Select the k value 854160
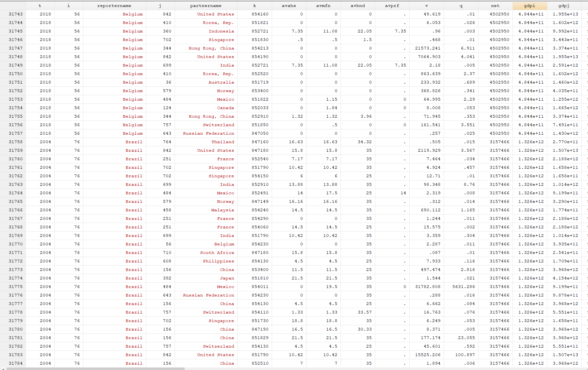588x370 pixels. [260, 14]
